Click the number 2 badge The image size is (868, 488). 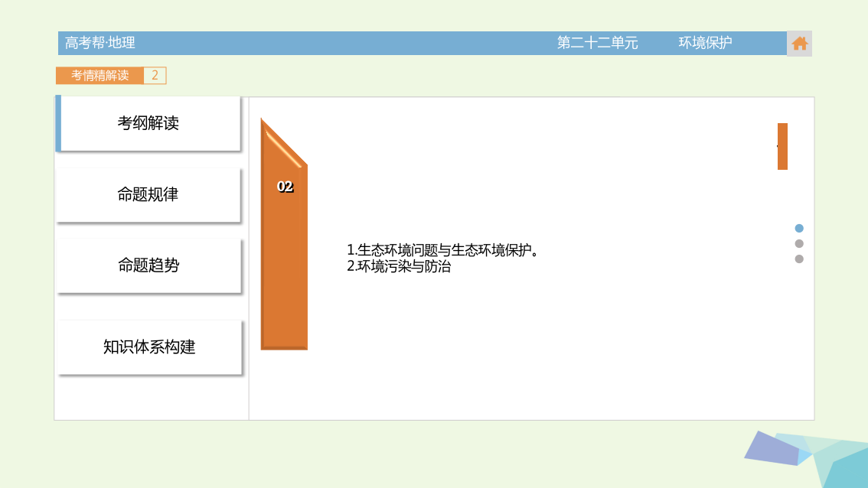coord(155,75)
